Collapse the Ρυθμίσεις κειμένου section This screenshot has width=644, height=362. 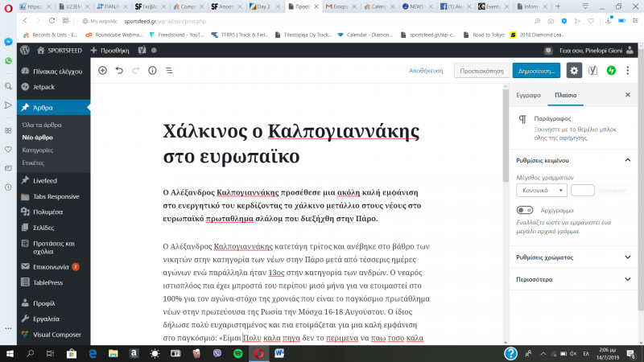[628, 160]
